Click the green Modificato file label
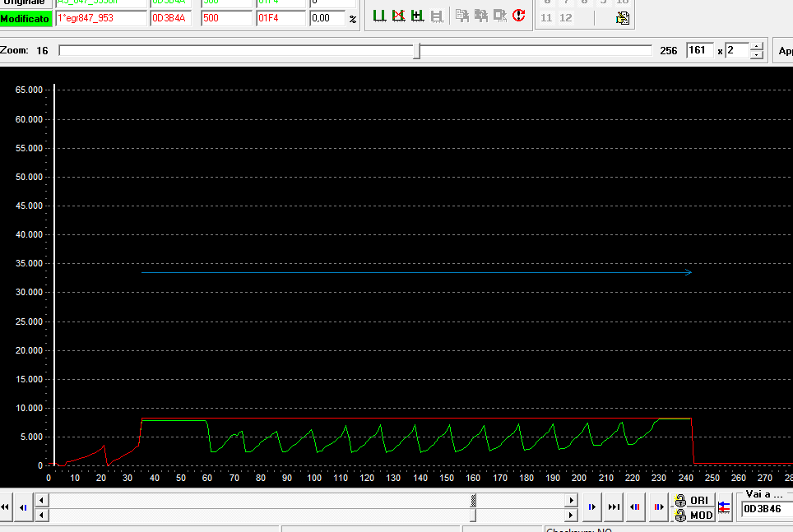 26,18
